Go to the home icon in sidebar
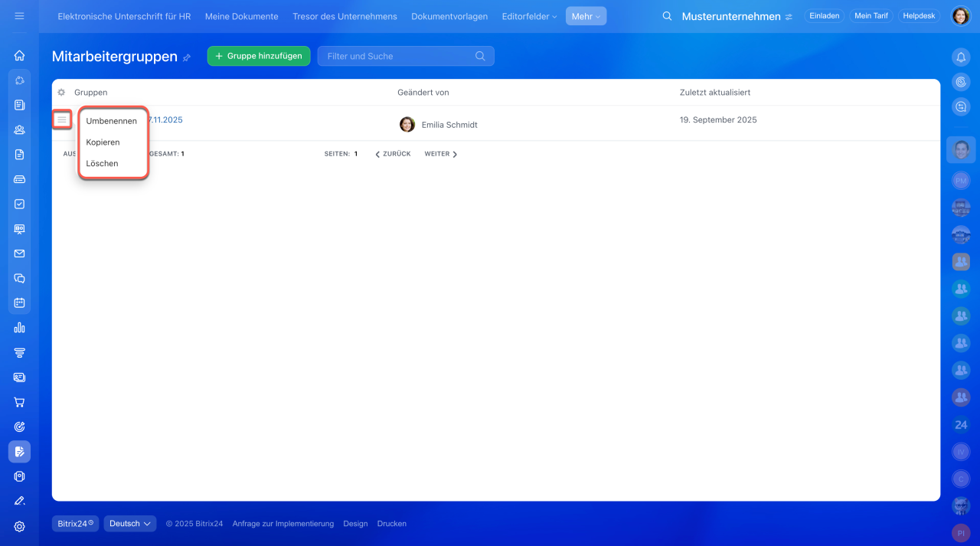980x546 pixels. point(19,55)
